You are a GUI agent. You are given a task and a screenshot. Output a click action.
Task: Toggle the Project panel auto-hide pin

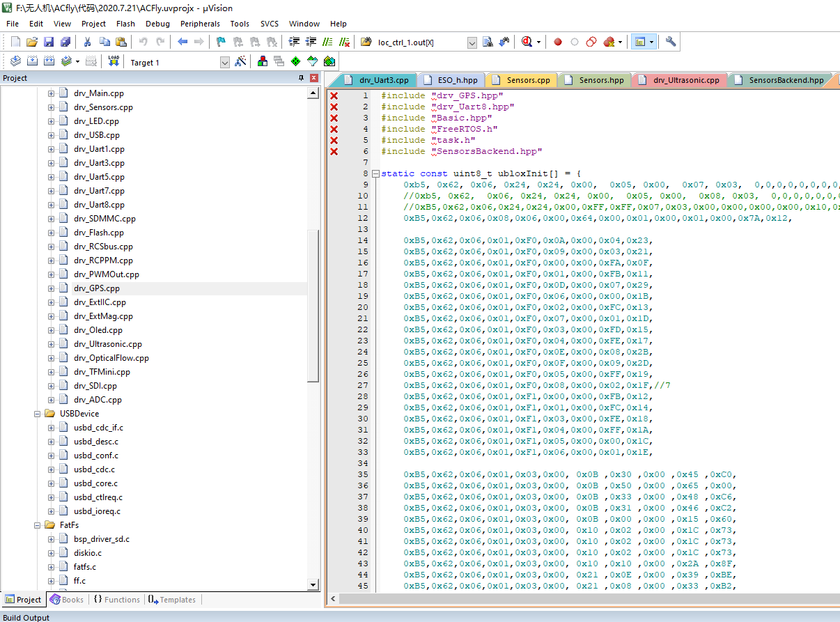point(302,78)
